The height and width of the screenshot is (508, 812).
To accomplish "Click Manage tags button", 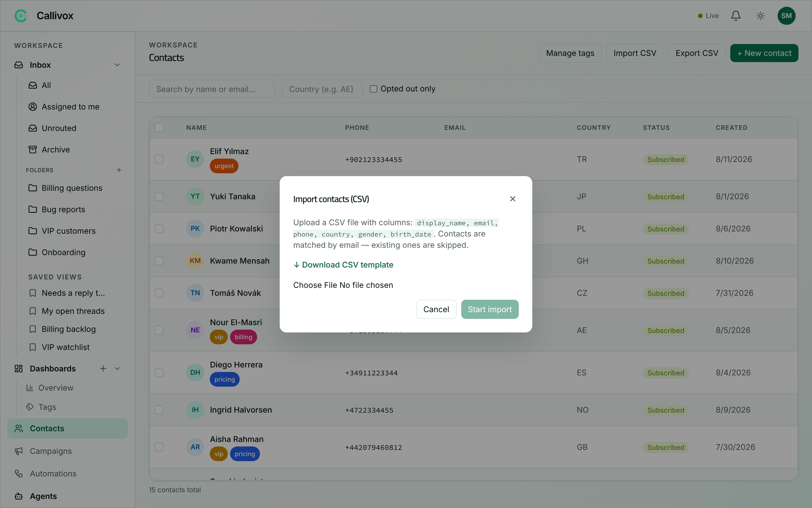I will pyautogui.click(x=570, y=53).
